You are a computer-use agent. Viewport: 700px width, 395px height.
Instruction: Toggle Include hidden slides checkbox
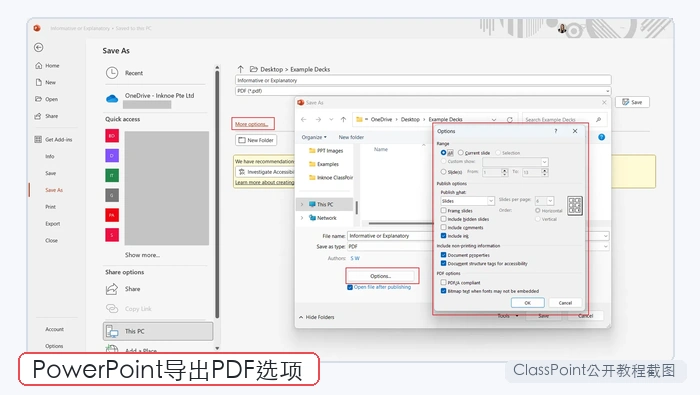click(444, 219)
